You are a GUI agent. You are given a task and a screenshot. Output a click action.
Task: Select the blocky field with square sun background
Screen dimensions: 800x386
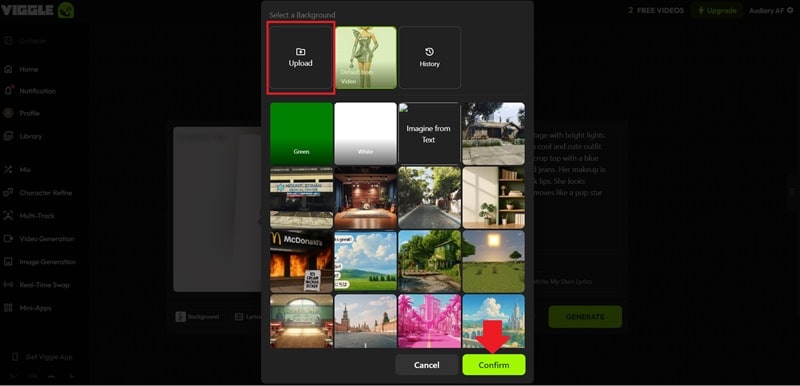click(x=493, y=261)
